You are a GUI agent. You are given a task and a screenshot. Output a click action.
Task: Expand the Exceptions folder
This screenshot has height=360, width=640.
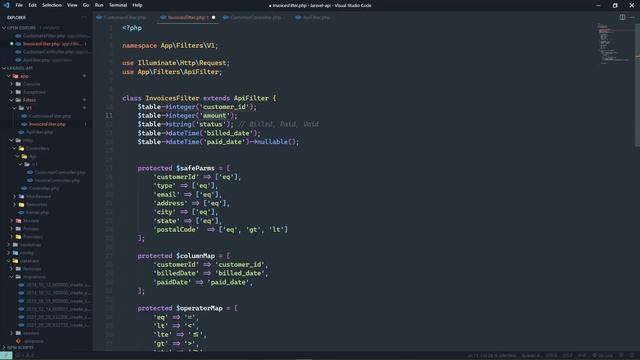coord(46,92)
